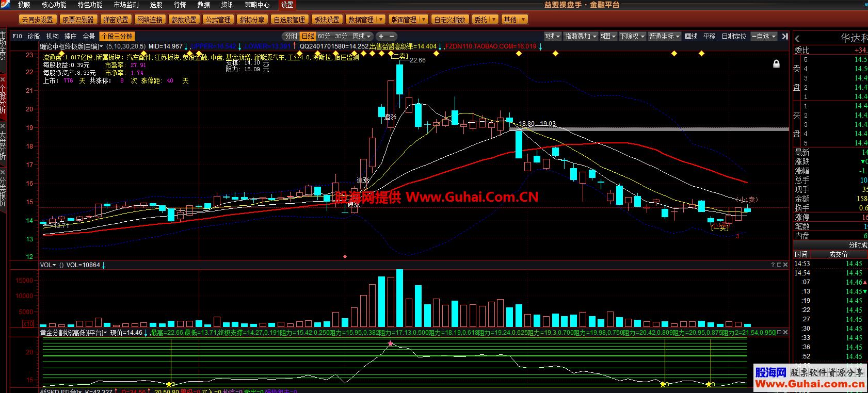This screenshot has width=868, height=393.
Task: Open help for the VOL indicator panel
Action: (773, 265)
